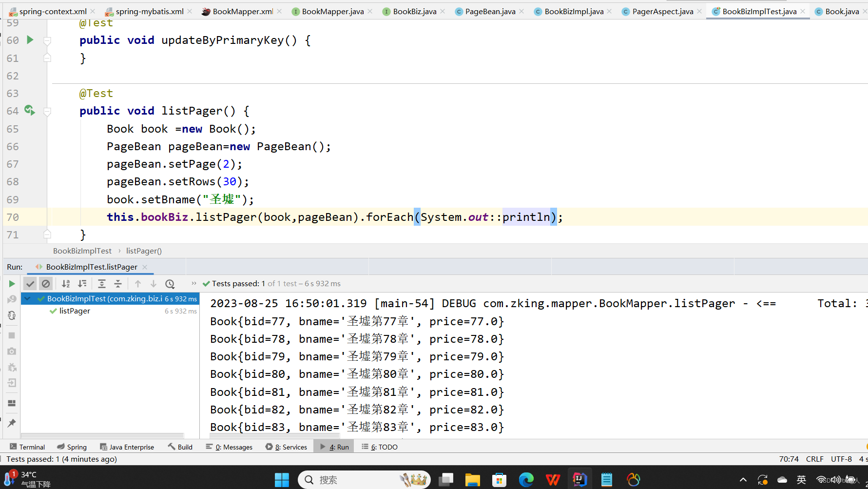Collapse the BookBizImplTest tree node
This screenshot has height=489, width=868.
click(x=28, y=298)
